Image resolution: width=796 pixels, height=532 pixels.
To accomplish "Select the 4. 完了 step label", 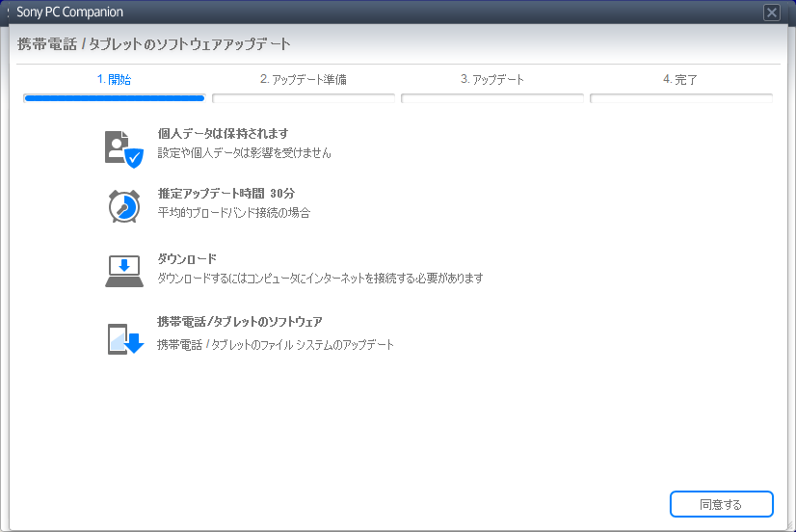I will click(x=680, y=79).
